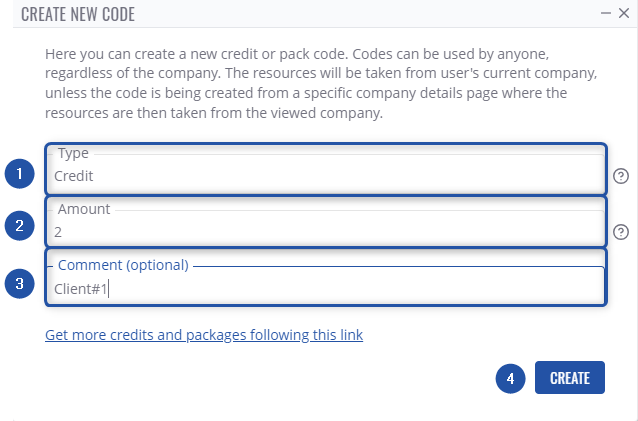Viewport: 638px width, 421px height.
Task: Select the Credit value in Type
Action: pos(73,175)
